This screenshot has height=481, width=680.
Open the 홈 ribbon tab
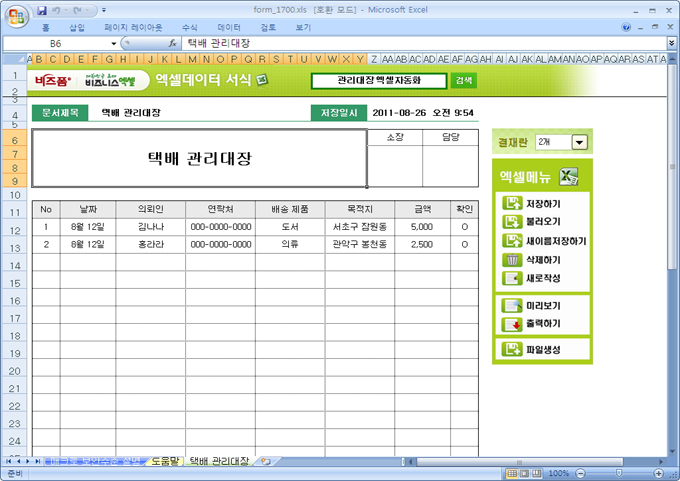[x=46, y=28]
